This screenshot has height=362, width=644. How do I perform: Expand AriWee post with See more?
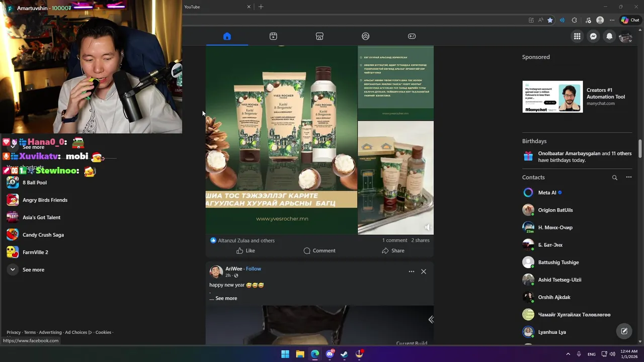click(226, 298)
